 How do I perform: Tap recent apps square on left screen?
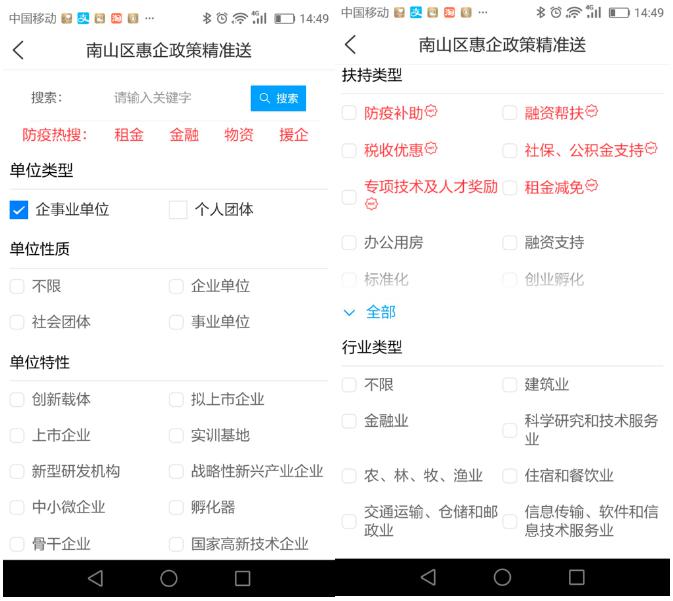pos(243,578)
